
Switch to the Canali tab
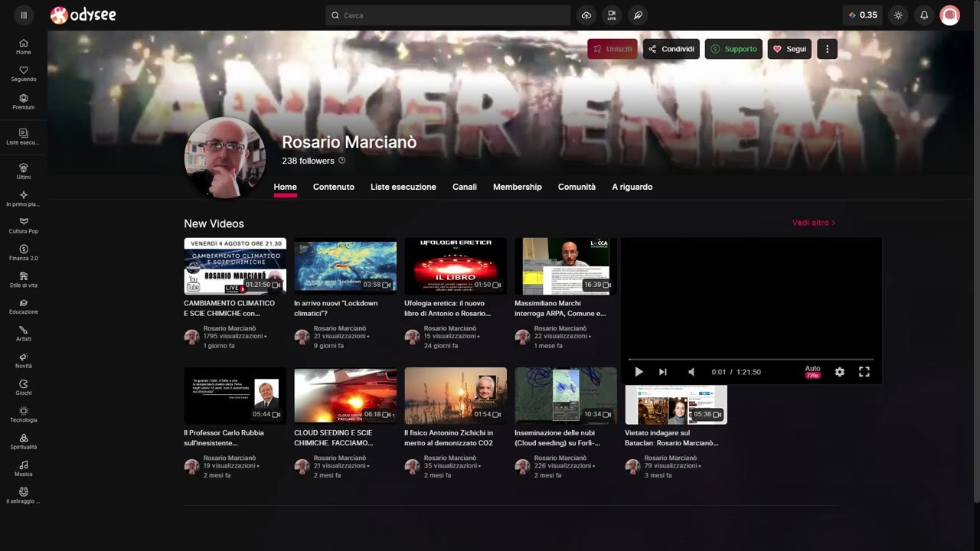point(465,187)
